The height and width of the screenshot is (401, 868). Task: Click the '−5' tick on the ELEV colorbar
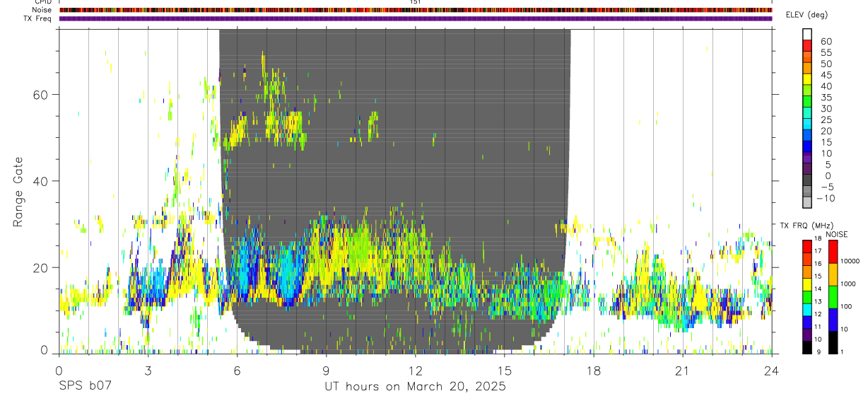(x=826, y=187)
